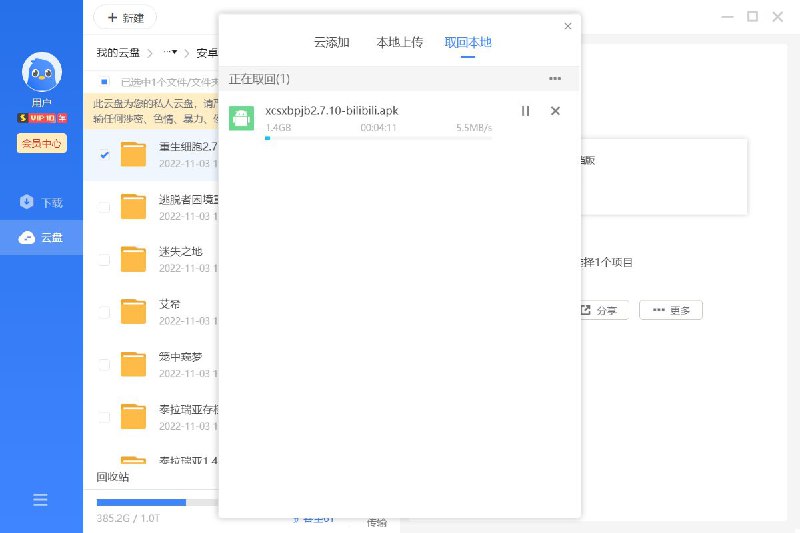The width and height of the screenshot is (800, 533).
Task: Cancel the xcsxbpjb2.7.10-bilibili.apk download
Action: click(556, 111)
